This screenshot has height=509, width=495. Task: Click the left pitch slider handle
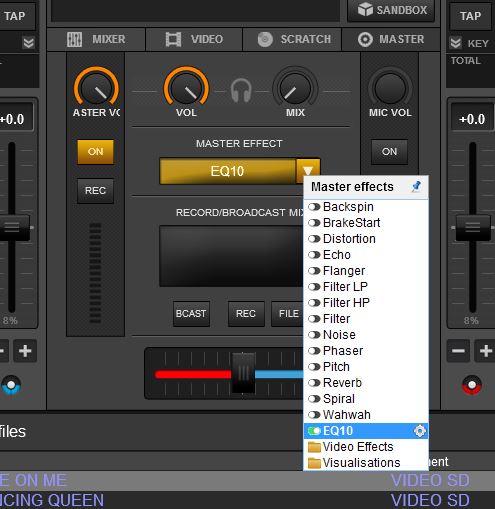14,228
